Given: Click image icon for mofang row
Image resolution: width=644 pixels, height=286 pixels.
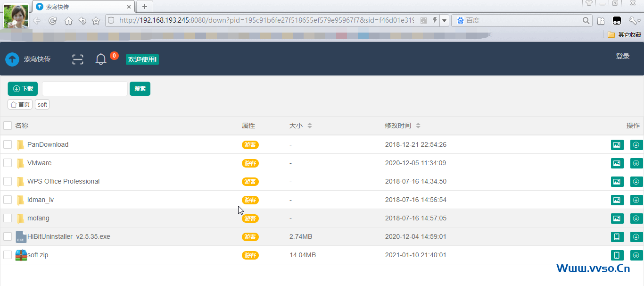Looking at the screenshot, I should click(x=617, y=219).
